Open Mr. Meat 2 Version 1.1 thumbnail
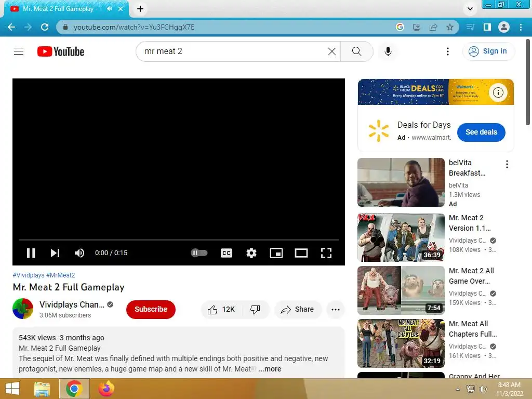Screen dimensions: 532x399 click(x=401, y=237)
